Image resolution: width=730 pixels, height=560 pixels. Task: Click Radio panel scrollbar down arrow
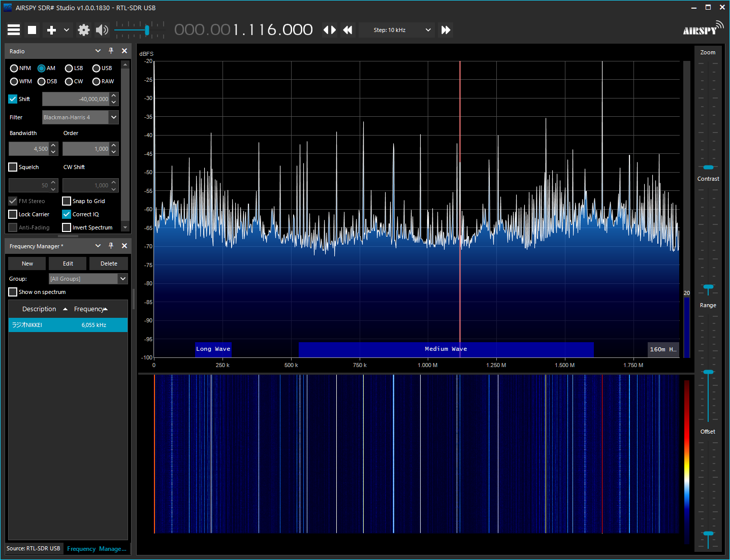(x=125, y=227)
